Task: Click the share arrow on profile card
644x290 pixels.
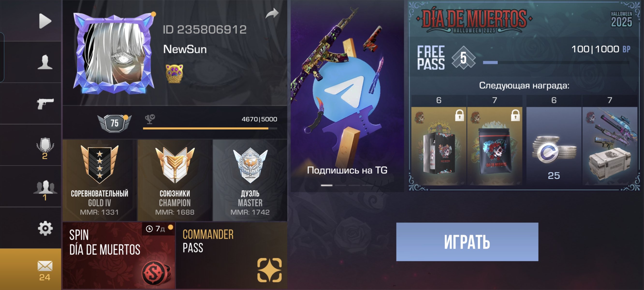Action: (x=272, y=14)
